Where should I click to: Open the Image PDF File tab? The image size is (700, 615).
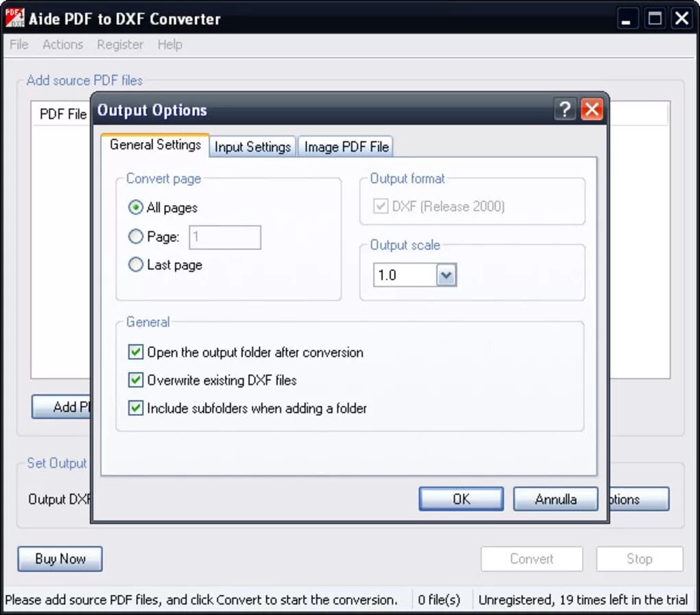pyautogui.click(x=346, y=146)
